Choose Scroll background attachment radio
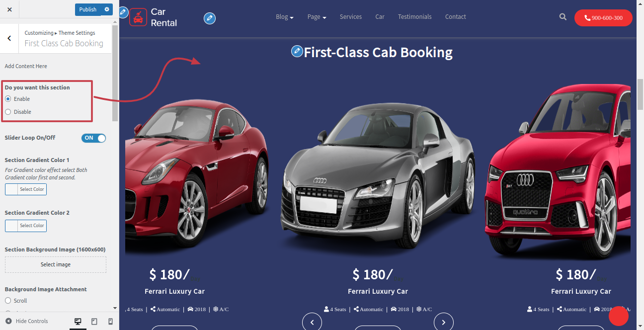 8,301
